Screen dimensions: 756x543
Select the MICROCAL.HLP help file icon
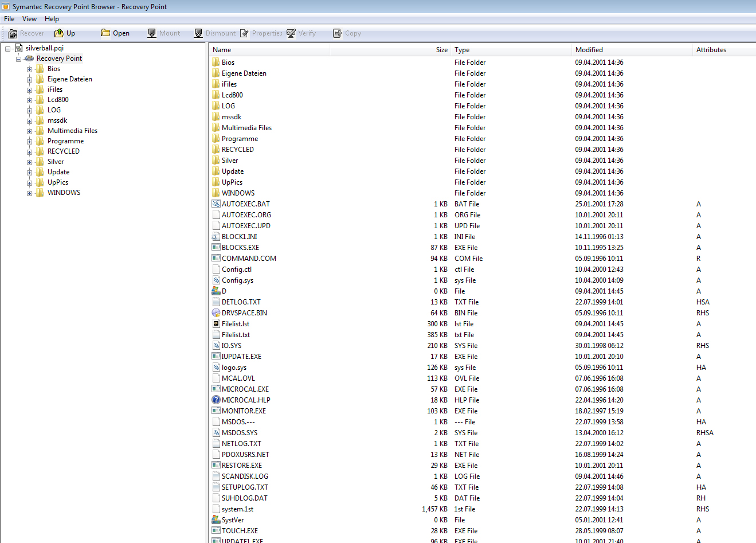tap(216, 400)
